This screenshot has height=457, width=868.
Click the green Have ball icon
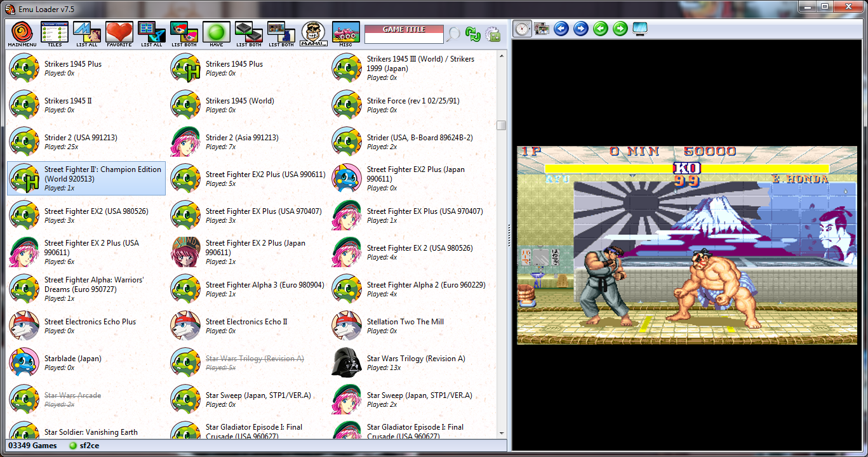216,34
